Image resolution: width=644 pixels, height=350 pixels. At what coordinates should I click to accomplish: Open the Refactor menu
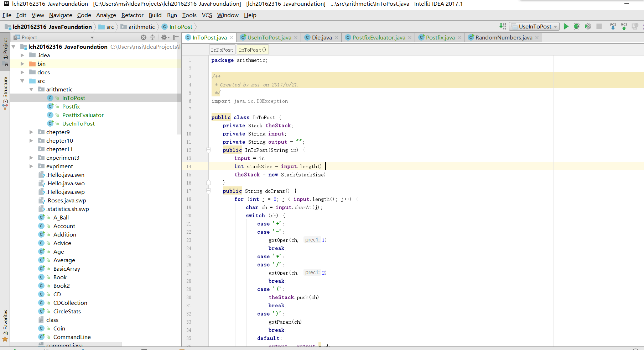tap(132, 15)
